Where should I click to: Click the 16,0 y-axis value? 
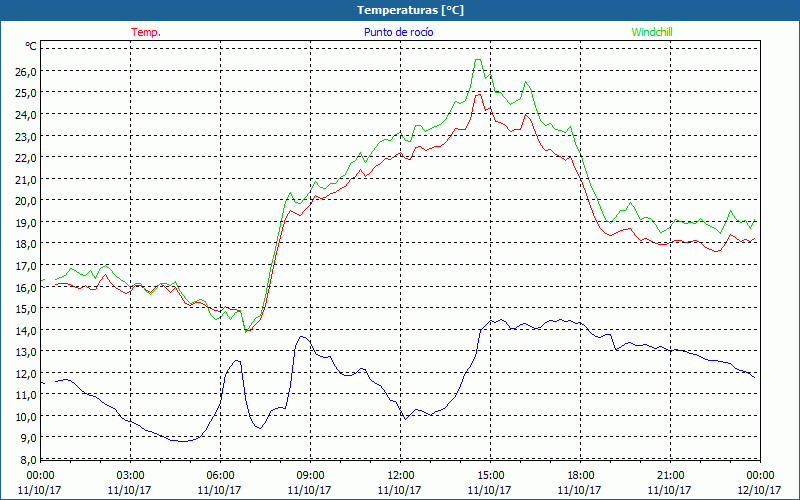(x=26, y=287)
